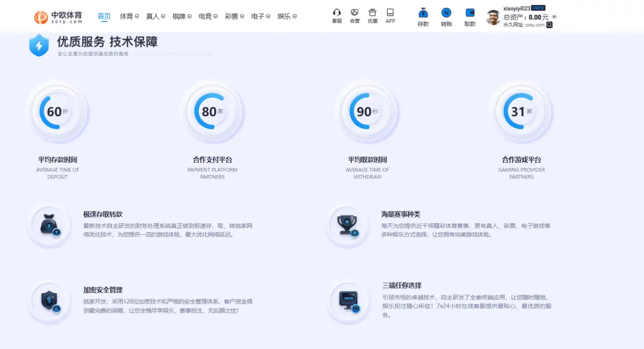Image resolution: width=644 pixels, height=349 pixels.
Task: Toggle the eye to show total assets
Action: tap(554, 17)
